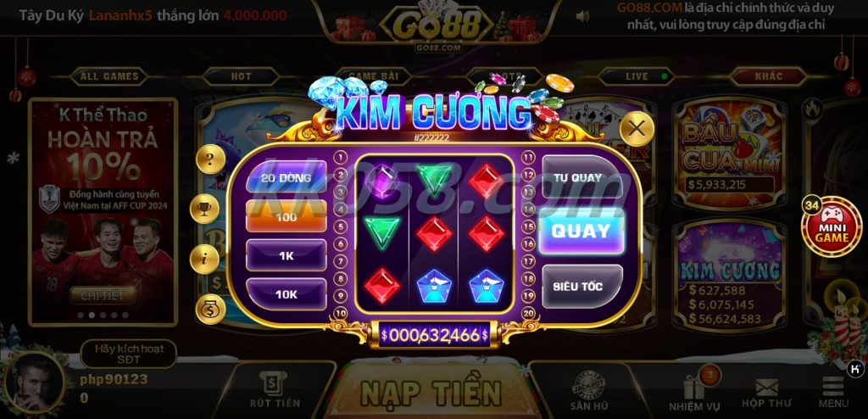Select the 10K bet level

[287, 294]
